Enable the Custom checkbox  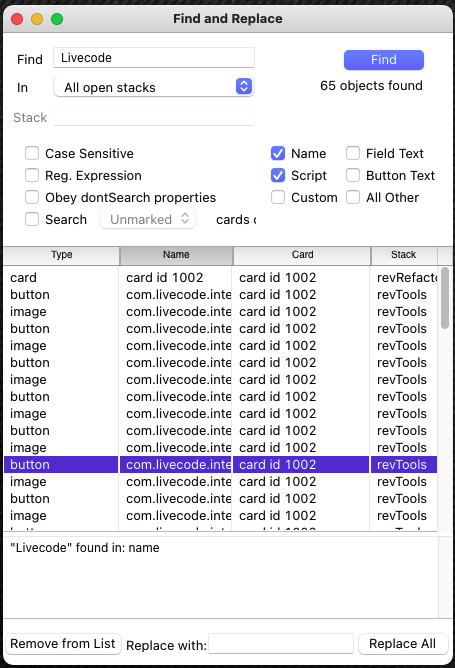pyautogui.click(x=278, y=197)
